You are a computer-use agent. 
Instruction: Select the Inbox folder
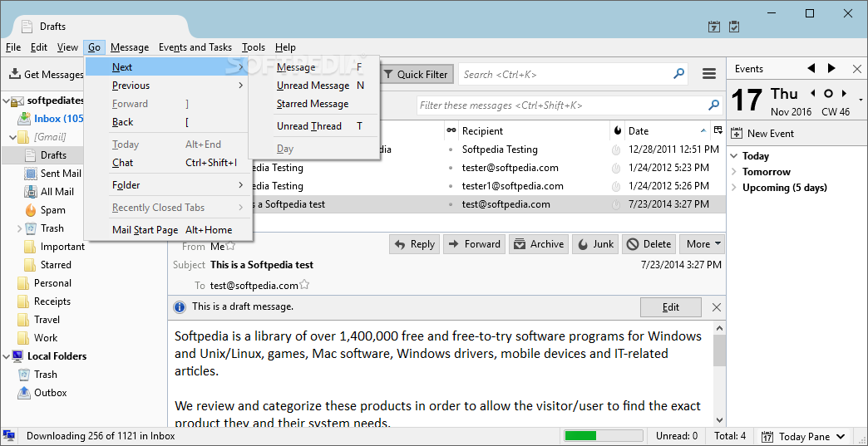pyautogui.click(x=59, y=118)
